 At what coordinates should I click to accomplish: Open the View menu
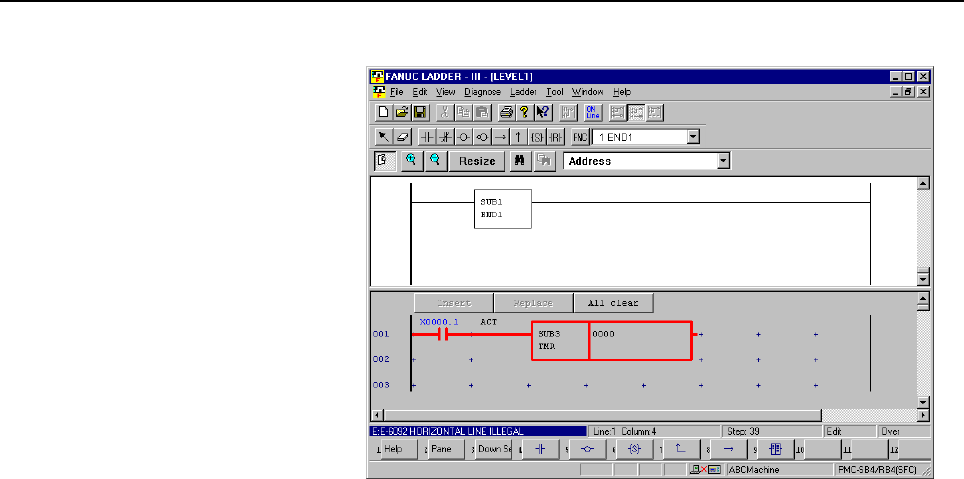pos(446,92)
